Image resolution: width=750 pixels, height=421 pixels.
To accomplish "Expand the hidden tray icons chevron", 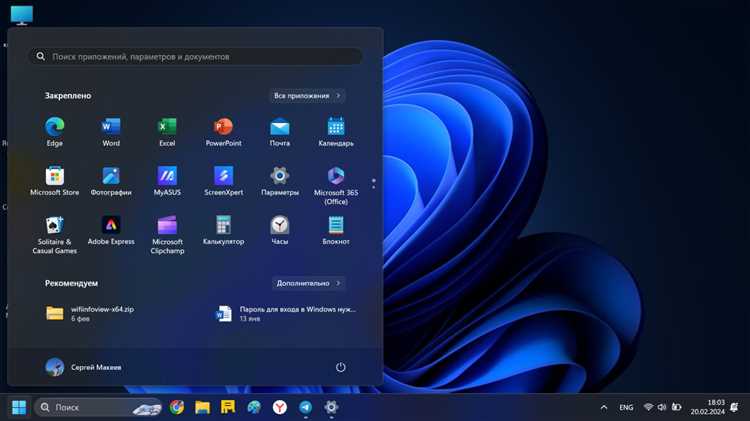I will pos(604,408).
